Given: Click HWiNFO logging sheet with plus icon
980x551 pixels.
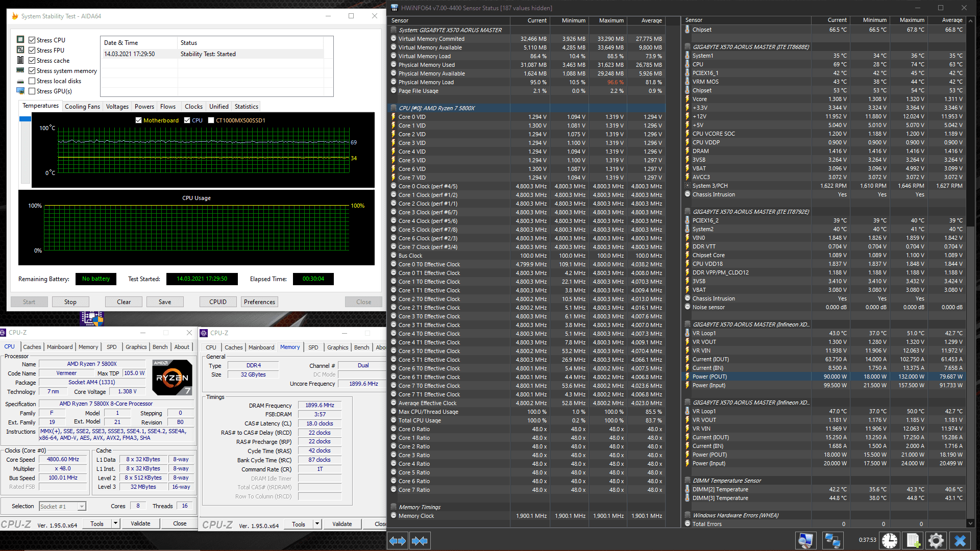Looking at the screenshot, I should pos(913,540).
